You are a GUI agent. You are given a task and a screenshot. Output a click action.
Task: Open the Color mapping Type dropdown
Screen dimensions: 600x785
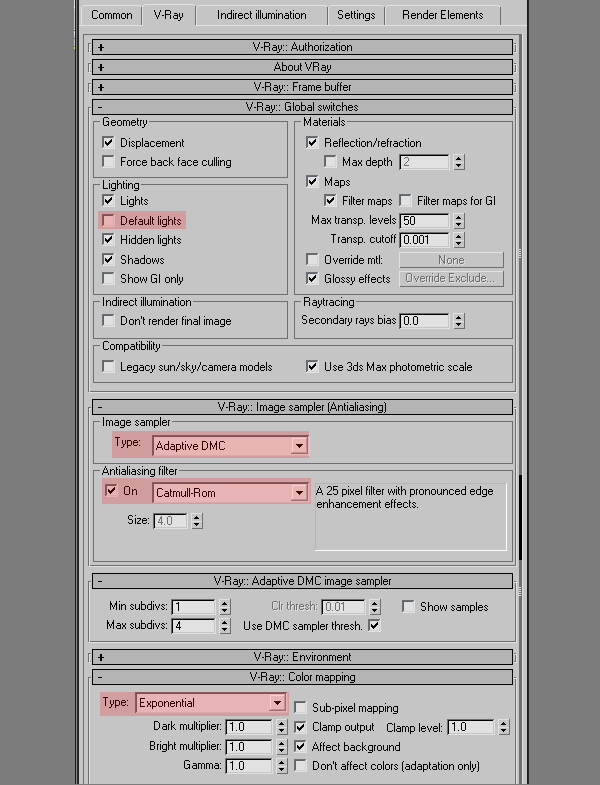(211, 703)
